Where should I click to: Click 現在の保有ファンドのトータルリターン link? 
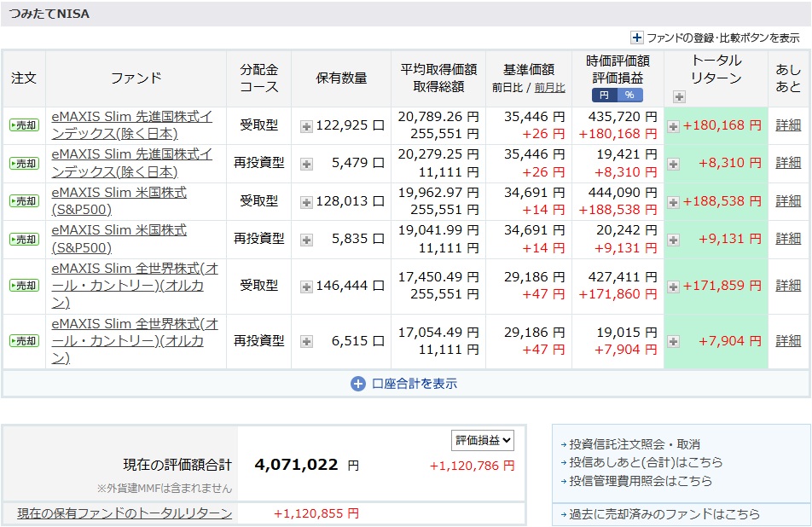pos(125,513)
